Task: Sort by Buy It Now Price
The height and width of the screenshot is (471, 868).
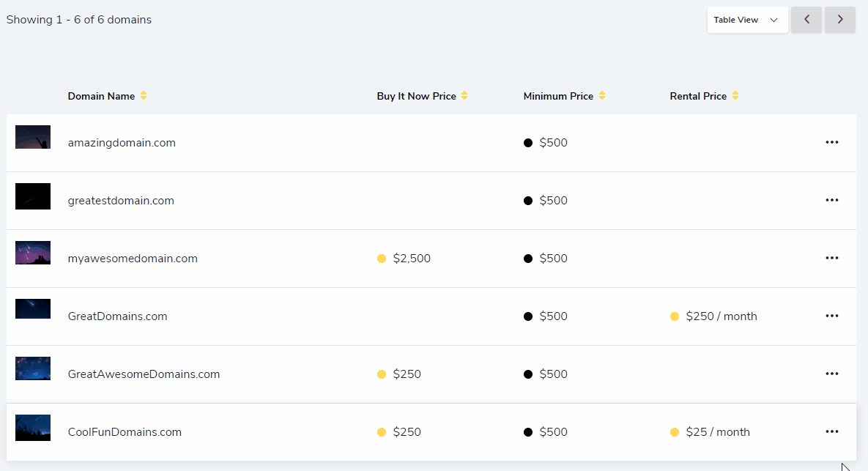Action: pyautogui.click(x=464, y=96)
